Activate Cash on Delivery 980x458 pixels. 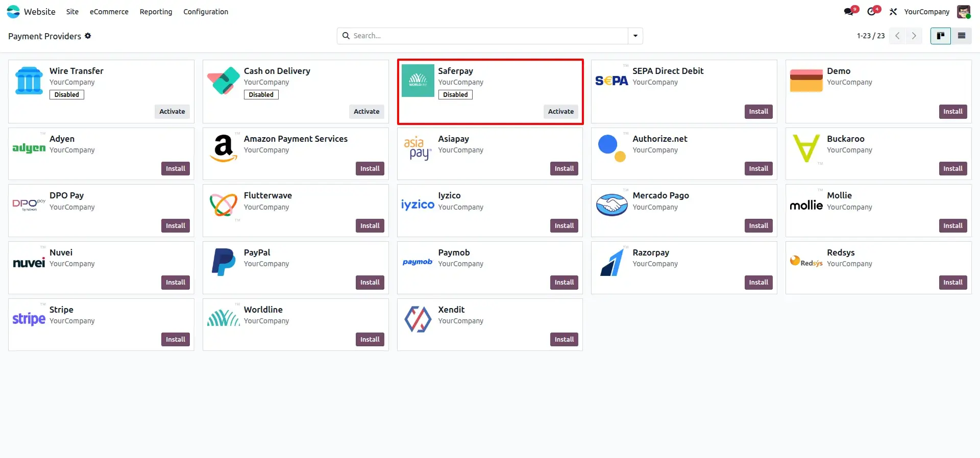[x=366, y=112]
